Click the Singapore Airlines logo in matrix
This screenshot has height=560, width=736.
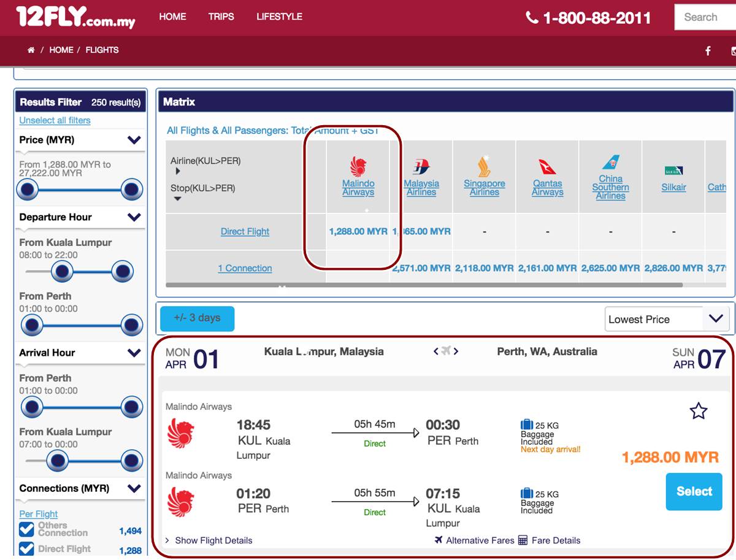pyautogui.click(x=484, y=166)
